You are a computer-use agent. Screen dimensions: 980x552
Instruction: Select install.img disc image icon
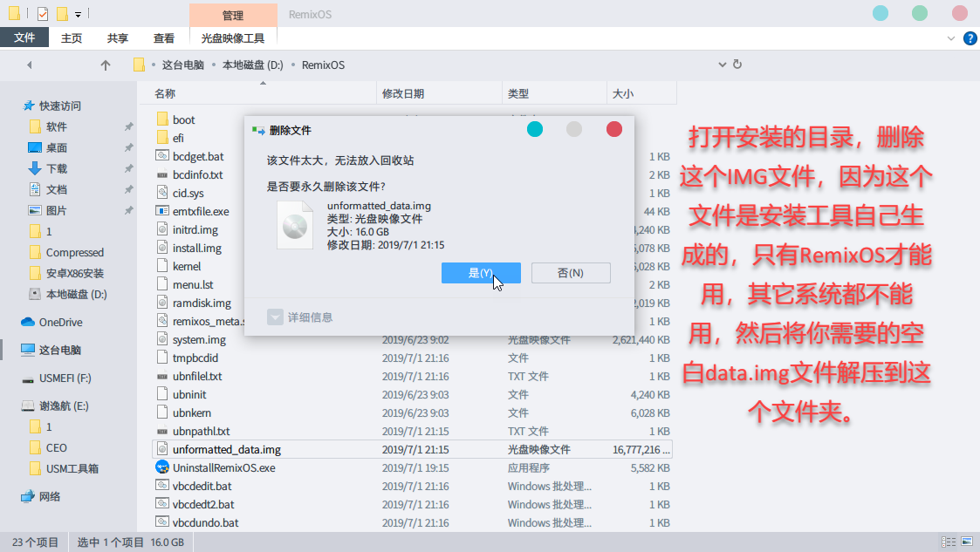(162, 248)
